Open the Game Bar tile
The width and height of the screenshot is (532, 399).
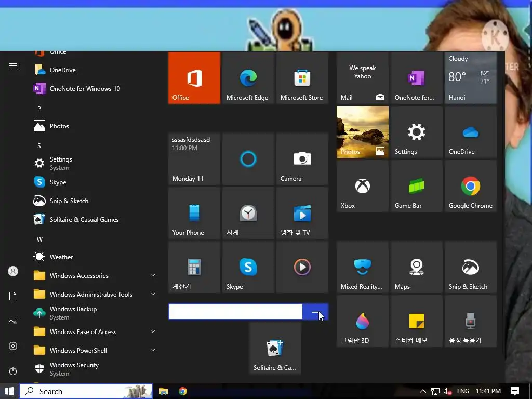pos(416,186)
